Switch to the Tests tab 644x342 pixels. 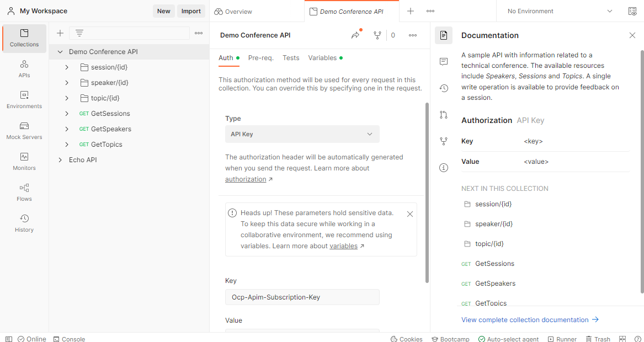[x=291, y=58]
